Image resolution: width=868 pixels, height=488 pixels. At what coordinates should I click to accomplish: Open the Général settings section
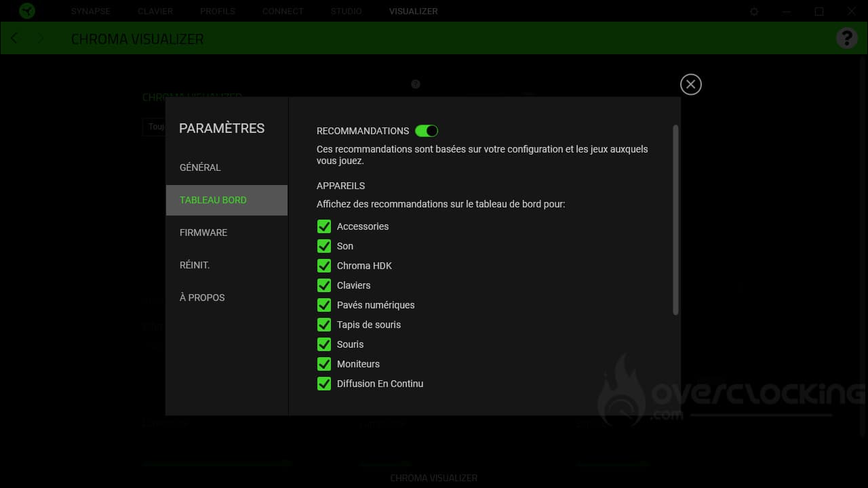[226, 167]
